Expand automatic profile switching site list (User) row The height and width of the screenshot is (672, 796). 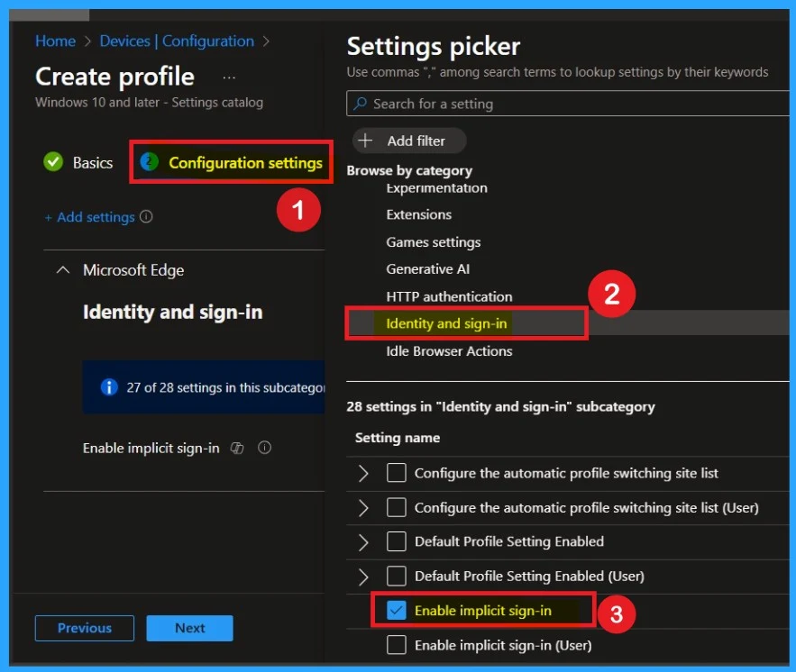(x=363, y=508)
